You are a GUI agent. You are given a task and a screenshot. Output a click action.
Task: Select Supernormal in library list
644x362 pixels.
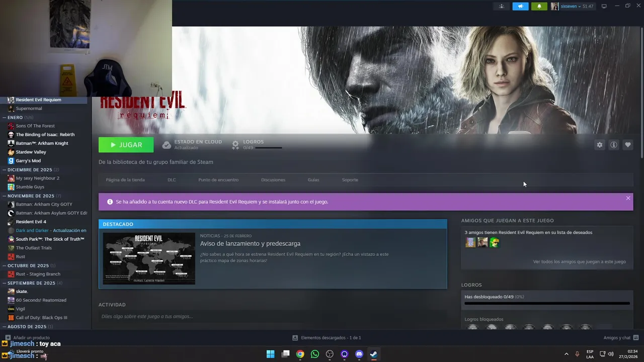coord(44,108)
